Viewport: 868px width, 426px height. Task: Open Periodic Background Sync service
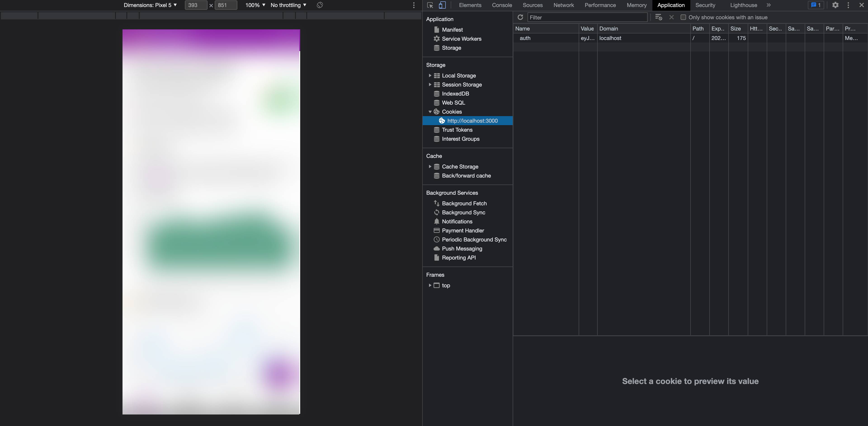474,239
